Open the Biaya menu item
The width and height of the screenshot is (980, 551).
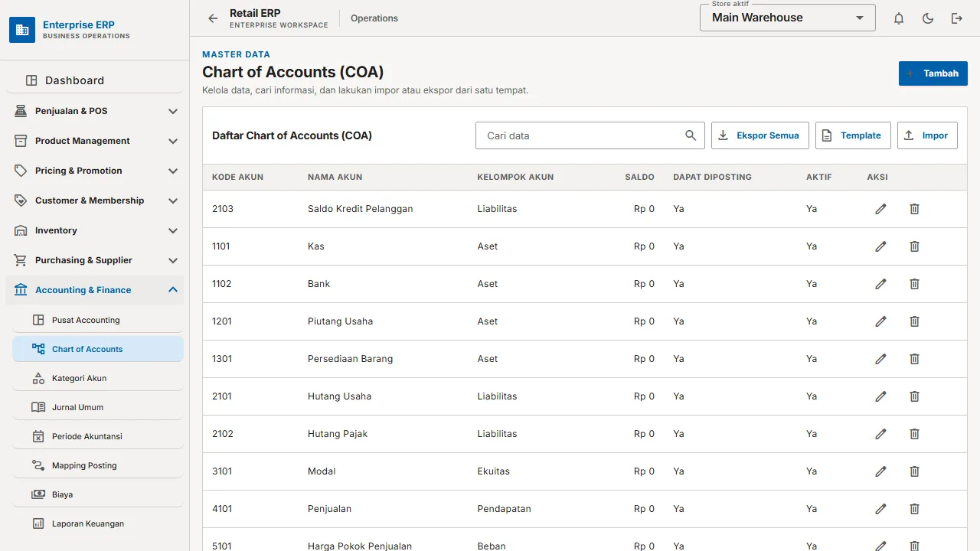pyautogui.click(x=98, y=494)
